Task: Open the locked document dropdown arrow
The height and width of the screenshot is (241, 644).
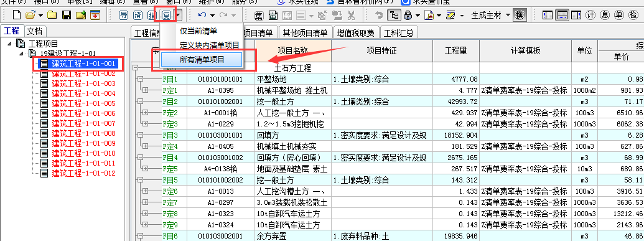Action: coord(439,16)
